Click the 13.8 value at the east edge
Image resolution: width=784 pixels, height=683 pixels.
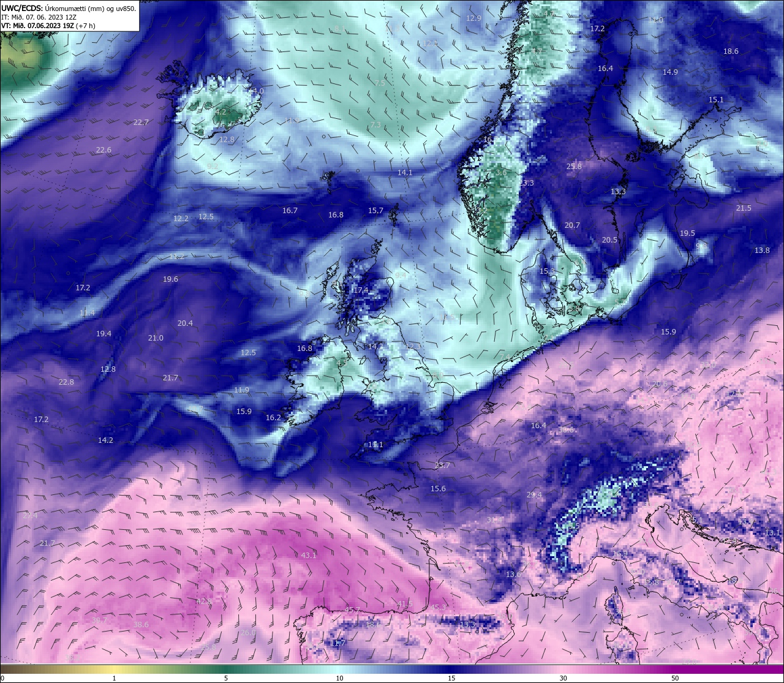point(762,251)
